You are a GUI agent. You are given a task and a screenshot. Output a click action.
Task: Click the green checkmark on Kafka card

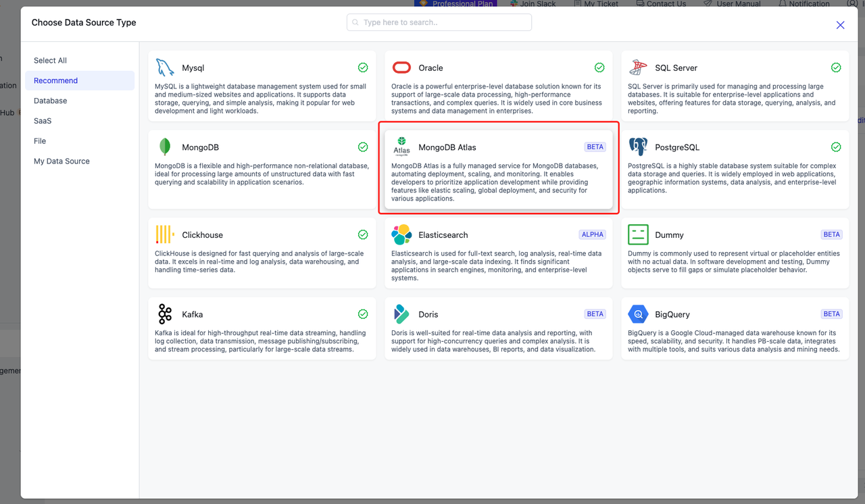click(x=363, y=314)
